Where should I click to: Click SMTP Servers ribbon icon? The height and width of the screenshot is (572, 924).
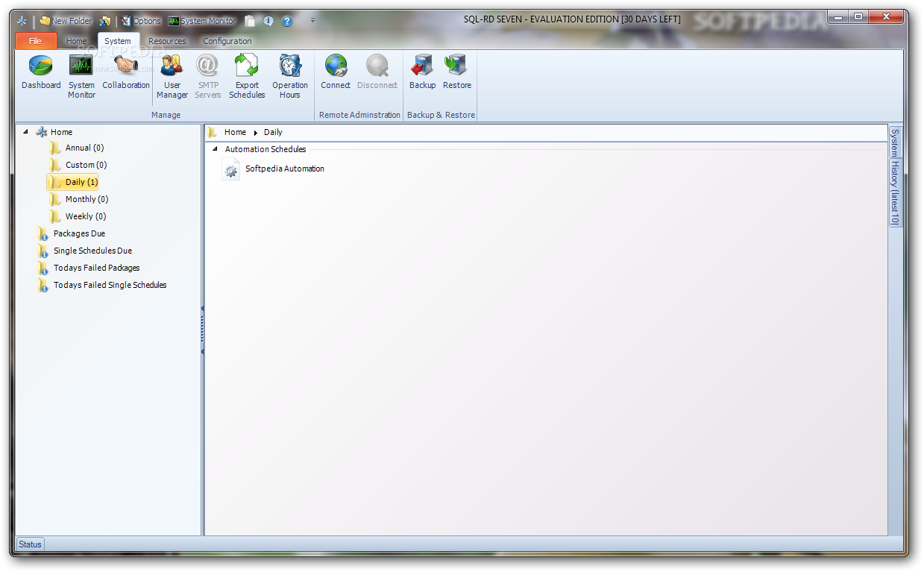(x=207, y=77)
